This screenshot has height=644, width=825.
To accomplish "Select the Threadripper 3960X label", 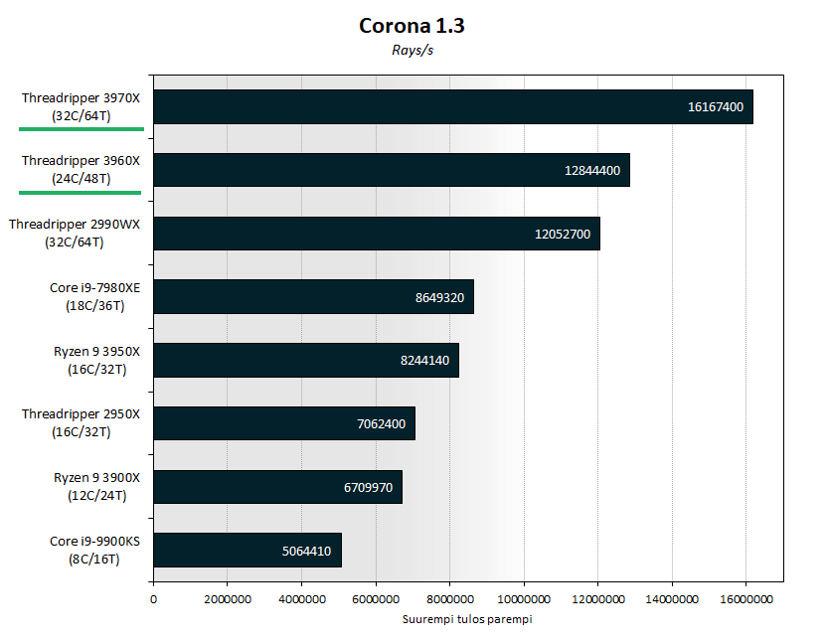I will pyautogui.click(x=82, y=170).
